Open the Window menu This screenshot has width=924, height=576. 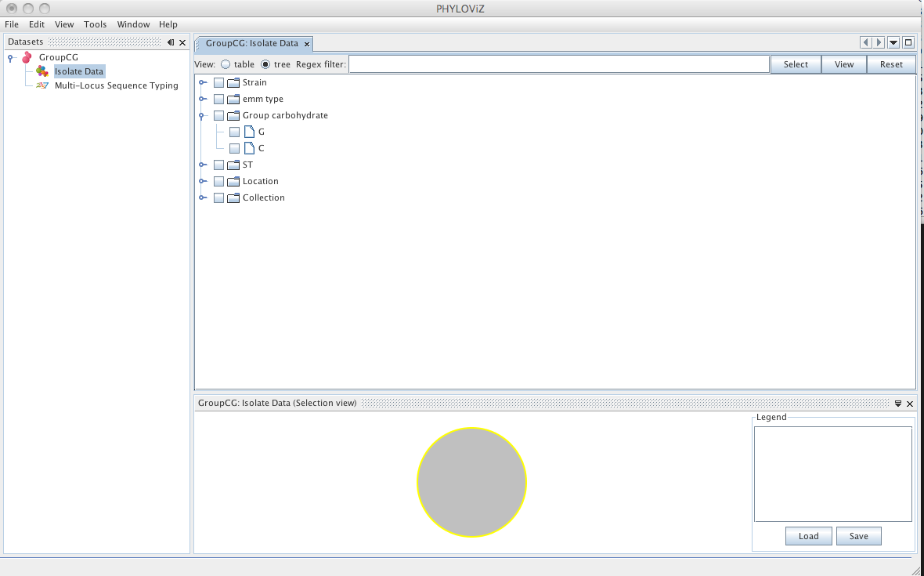[133, 24]
